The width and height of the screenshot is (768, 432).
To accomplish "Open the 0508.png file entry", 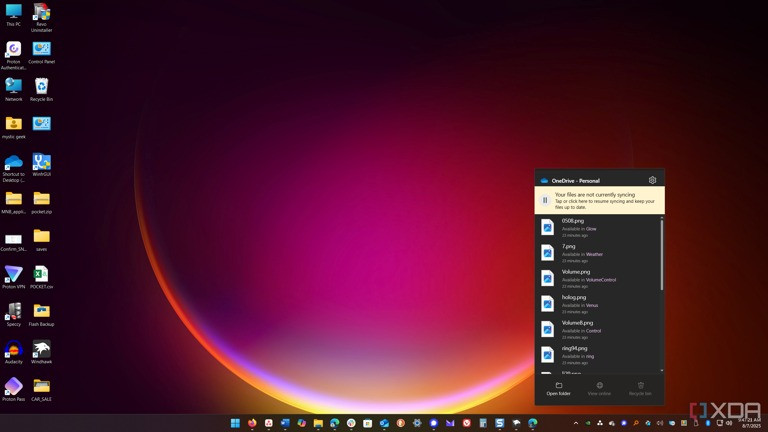I will tap(573, 221).
